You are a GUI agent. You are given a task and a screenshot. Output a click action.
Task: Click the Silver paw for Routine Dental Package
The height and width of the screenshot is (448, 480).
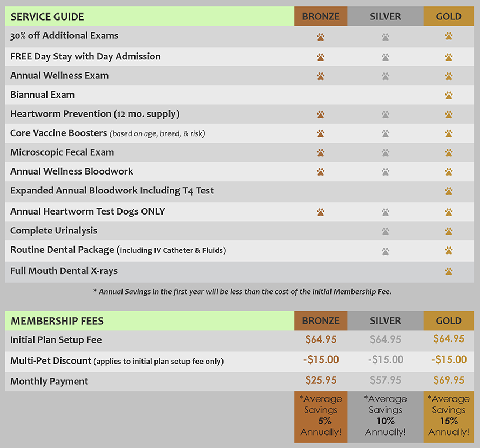pyautogui.click(x=386, y=252)
